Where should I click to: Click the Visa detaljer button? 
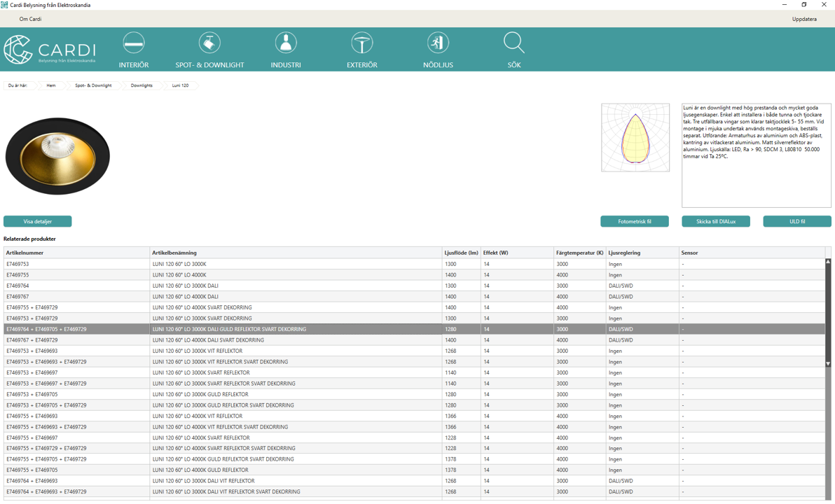37,221
